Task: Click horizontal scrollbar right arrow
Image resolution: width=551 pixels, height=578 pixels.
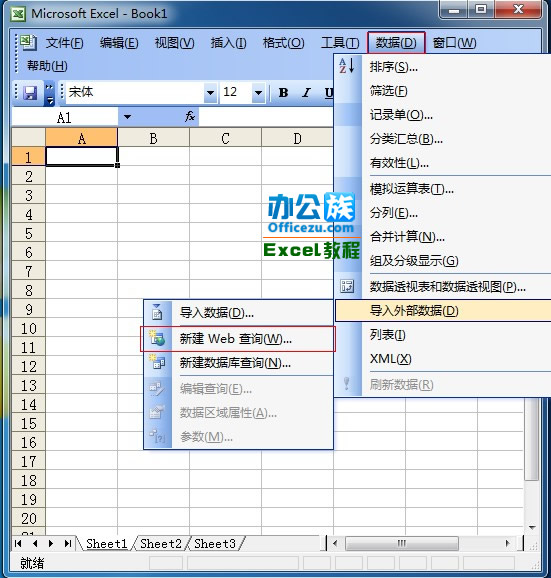Action: click(508, 543)
